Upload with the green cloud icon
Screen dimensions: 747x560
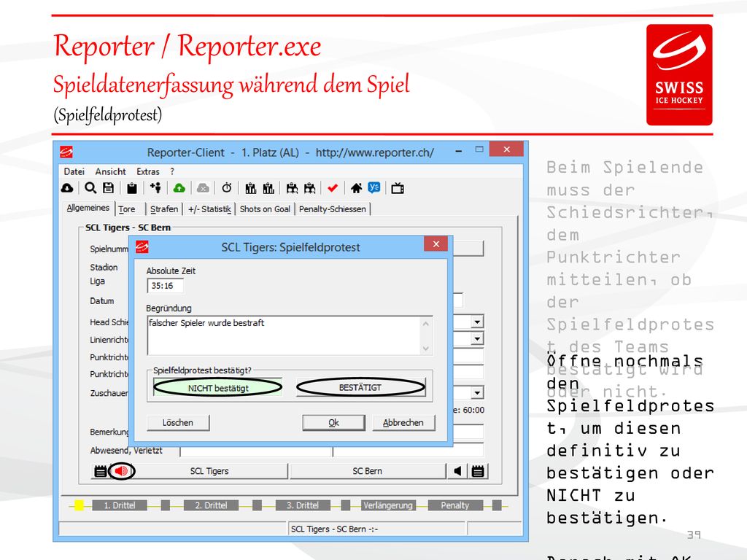179,189
